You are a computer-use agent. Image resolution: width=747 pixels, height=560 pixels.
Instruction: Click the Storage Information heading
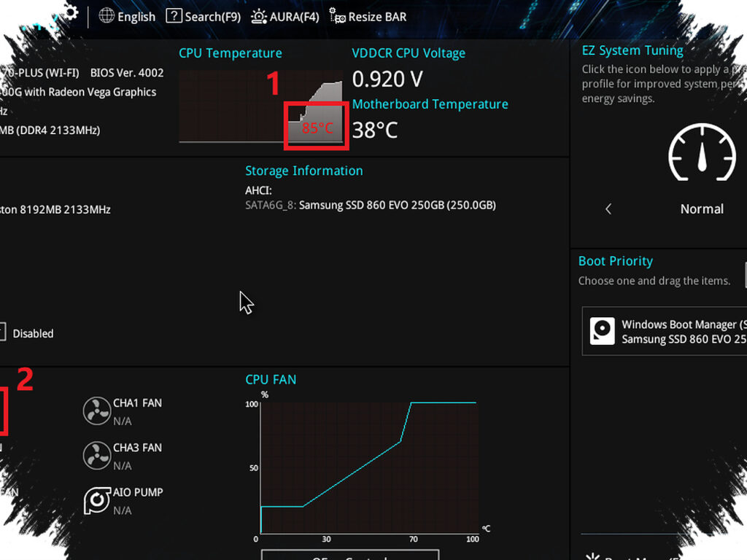tap(304, 171)
